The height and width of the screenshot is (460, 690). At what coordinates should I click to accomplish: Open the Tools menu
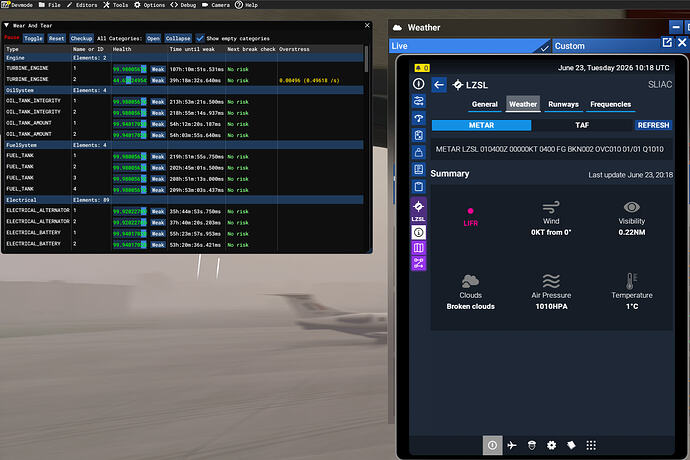116,5
